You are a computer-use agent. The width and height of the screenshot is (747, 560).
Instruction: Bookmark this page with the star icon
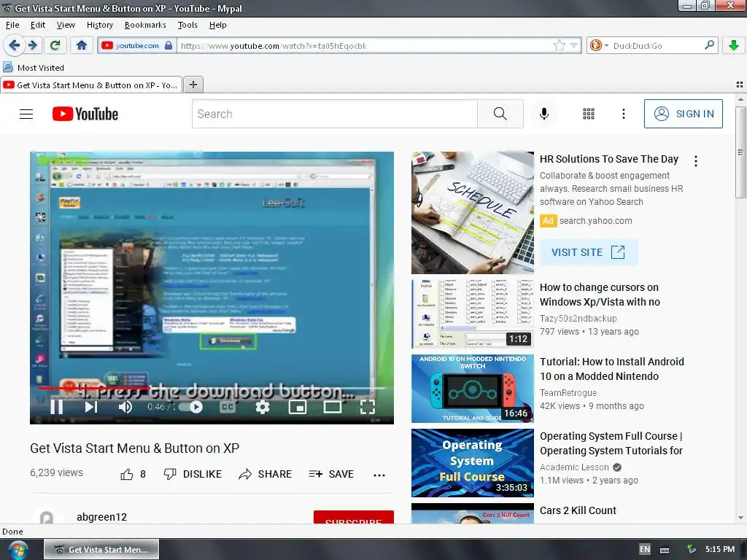(x=560, y=46)
